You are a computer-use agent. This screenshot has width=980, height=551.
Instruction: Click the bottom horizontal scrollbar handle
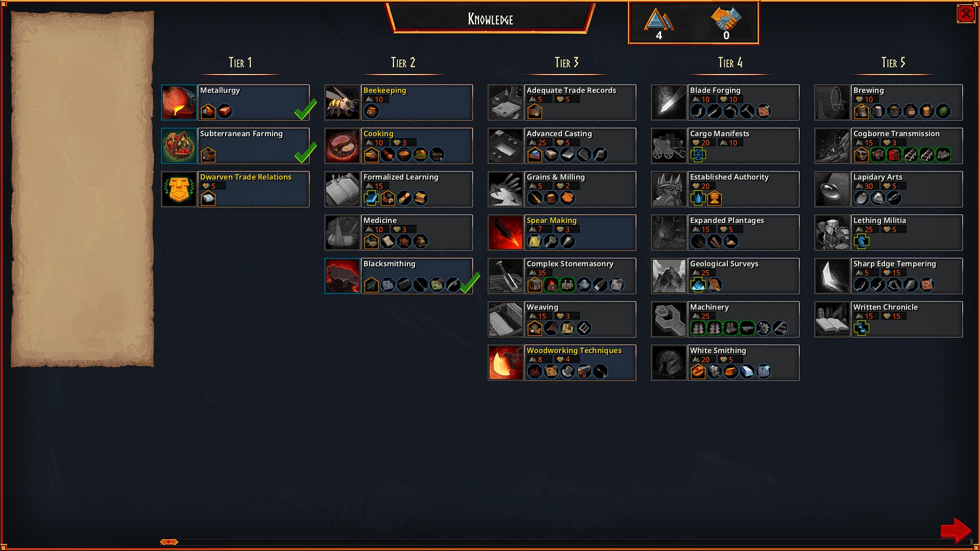[169, 542]
